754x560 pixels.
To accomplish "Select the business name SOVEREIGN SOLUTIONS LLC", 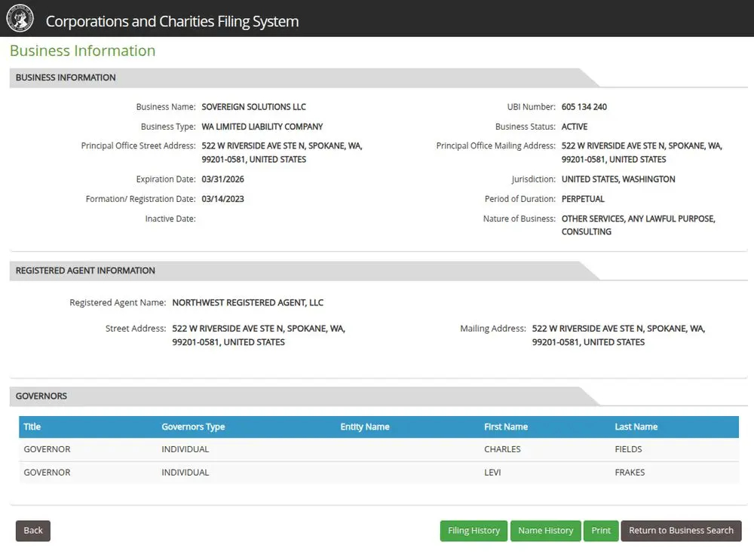I will (x=253, y=107).
